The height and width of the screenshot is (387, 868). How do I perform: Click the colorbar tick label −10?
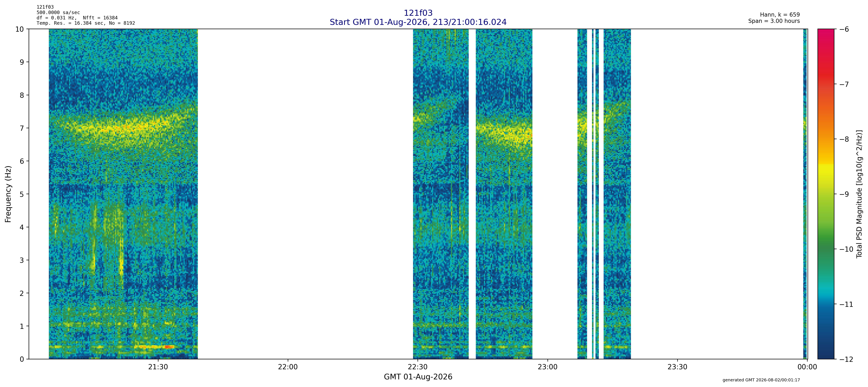pyautogui.click(x=846, y=249)
